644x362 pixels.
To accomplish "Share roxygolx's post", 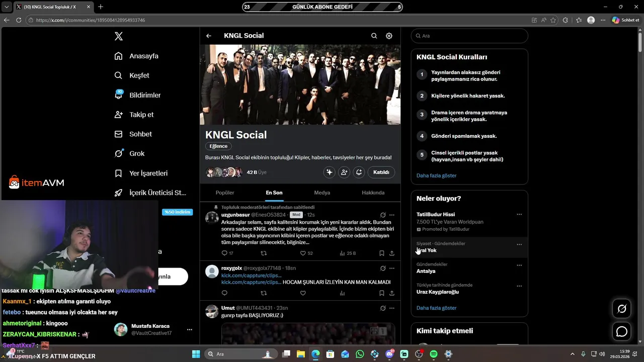I will tap(392, 293).
